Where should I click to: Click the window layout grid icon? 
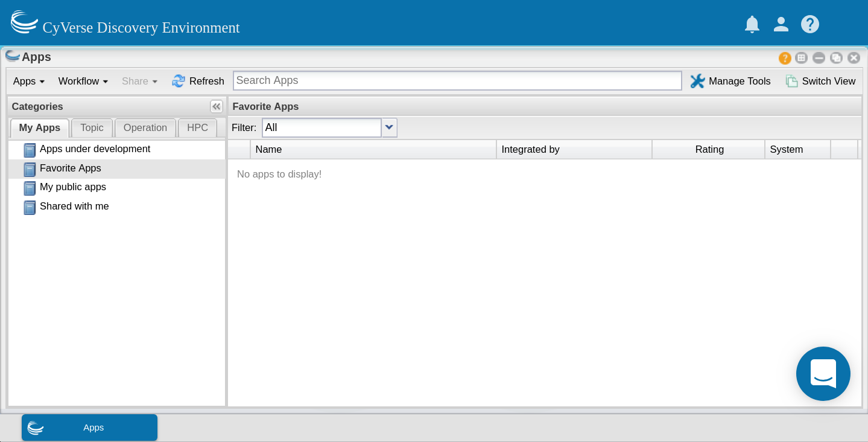coord(801,58)
